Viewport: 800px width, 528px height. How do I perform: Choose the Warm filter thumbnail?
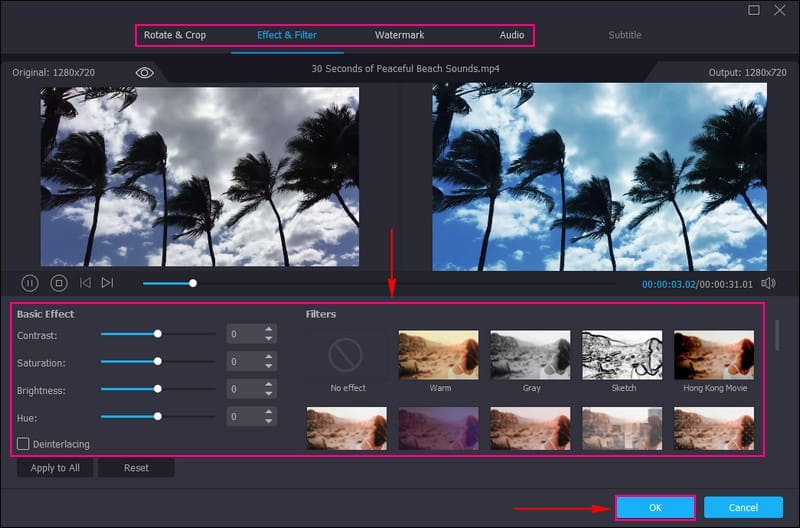click(439, 355)
